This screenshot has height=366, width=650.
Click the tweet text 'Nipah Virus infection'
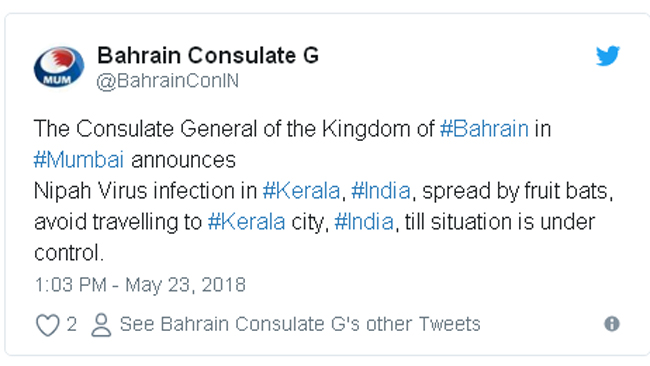146,191
